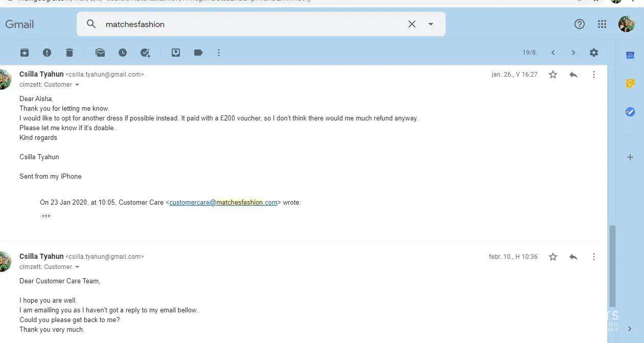The width and height of the screenshot is (644, 343).
Task: Expand recipient details of second message
Action: (x=77, y=267)
